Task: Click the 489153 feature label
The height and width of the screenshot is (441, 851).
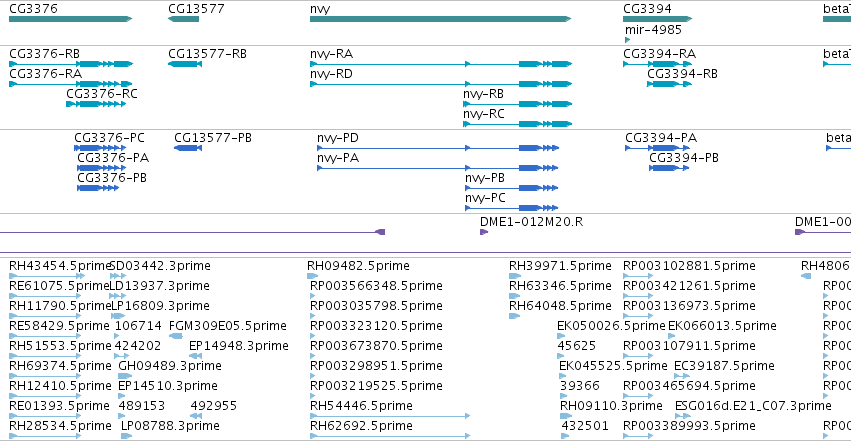Action: click(142, 406)
